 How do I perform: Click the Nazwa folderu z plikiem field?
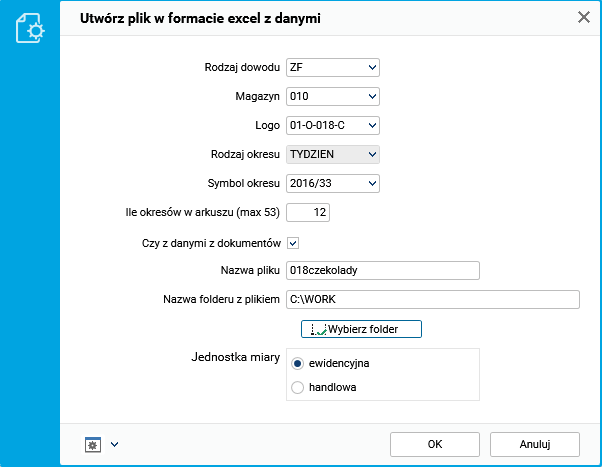click(432, 299)
